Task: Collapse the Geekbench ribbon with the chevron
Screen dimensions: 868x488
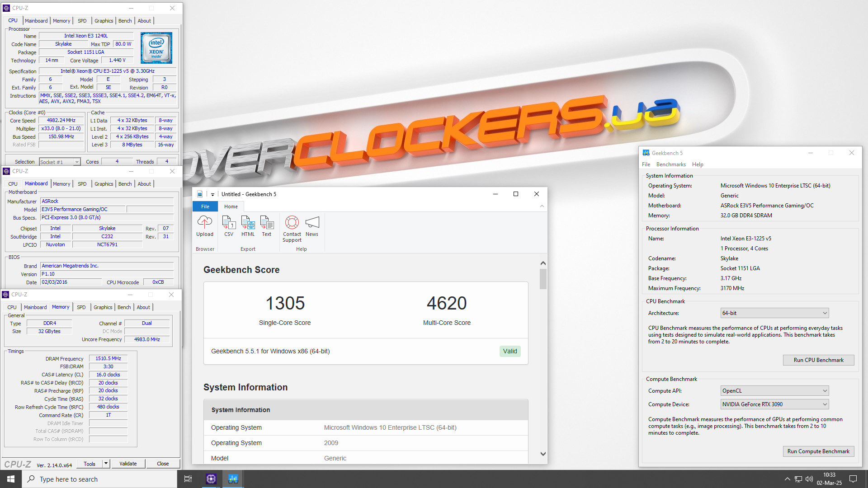Action: (542, 206)
